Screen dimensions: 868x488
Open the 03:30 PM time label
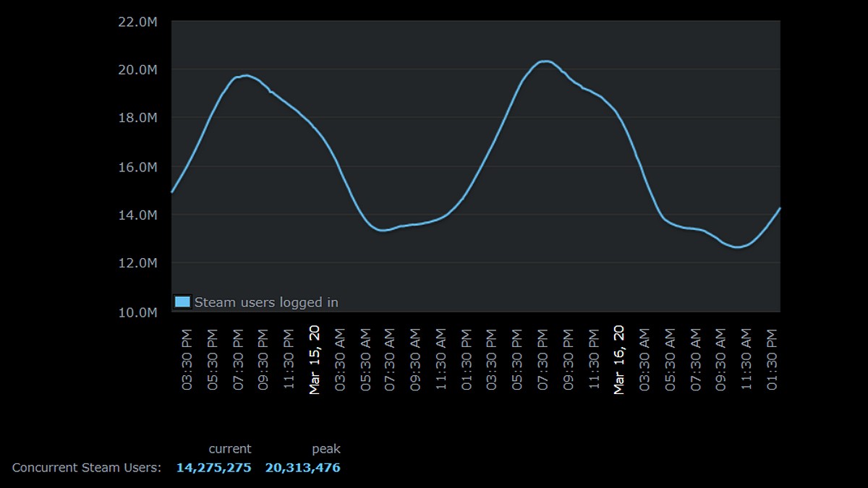[x=185, y=358]
